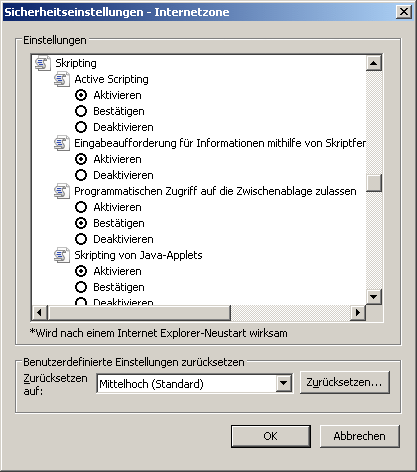The image size is (417, 472).
Task: Select Bestätigen under Active Scripting
Action: tap(81, 111)
